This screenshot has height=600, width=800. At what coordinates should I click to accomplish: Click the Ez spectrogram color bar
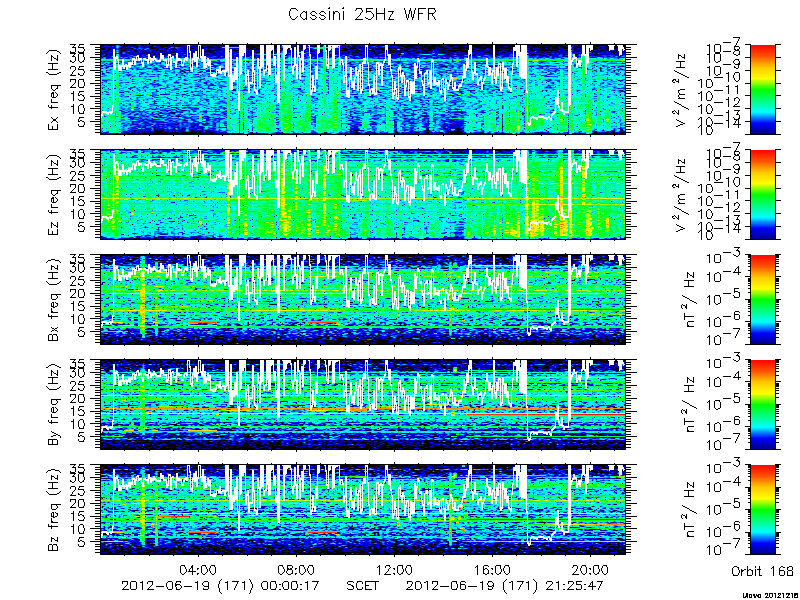pyautogui.click(x=762, y=194)
